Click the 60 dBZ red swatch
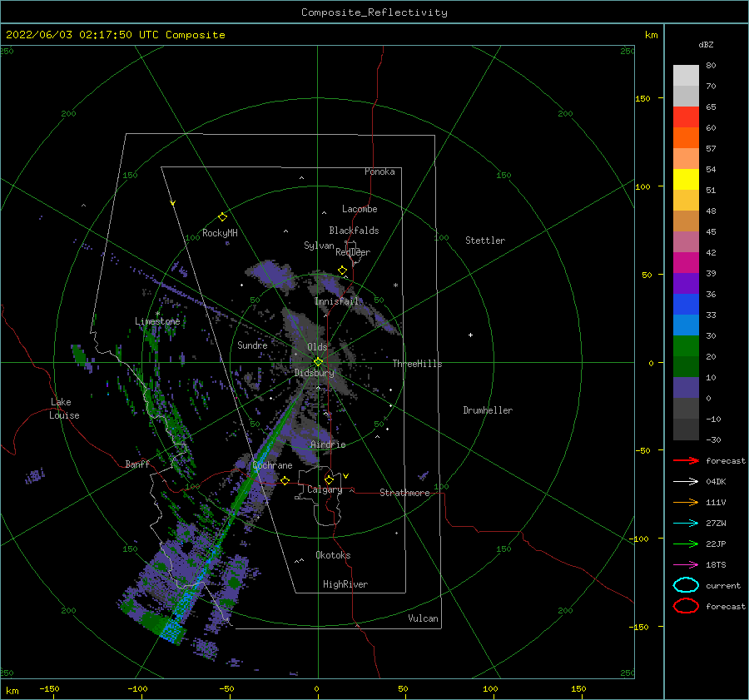The height and width of the screenshot is (700, 749). point(686,117)
